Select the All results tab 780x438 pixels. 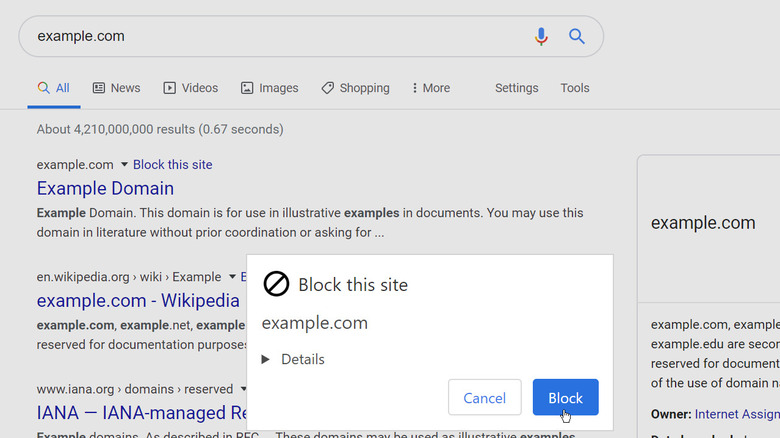pos(53,88)
